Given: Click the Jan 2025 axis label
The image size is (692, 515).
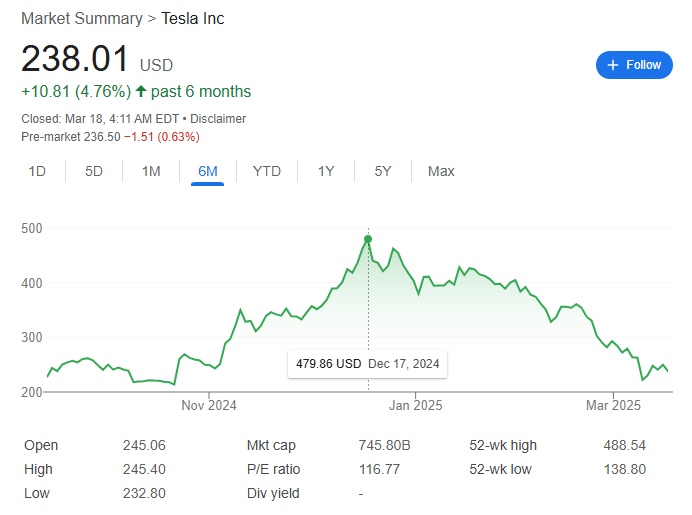Looking at the screenshot, I should pyautogui.click(x=415, y=405).
